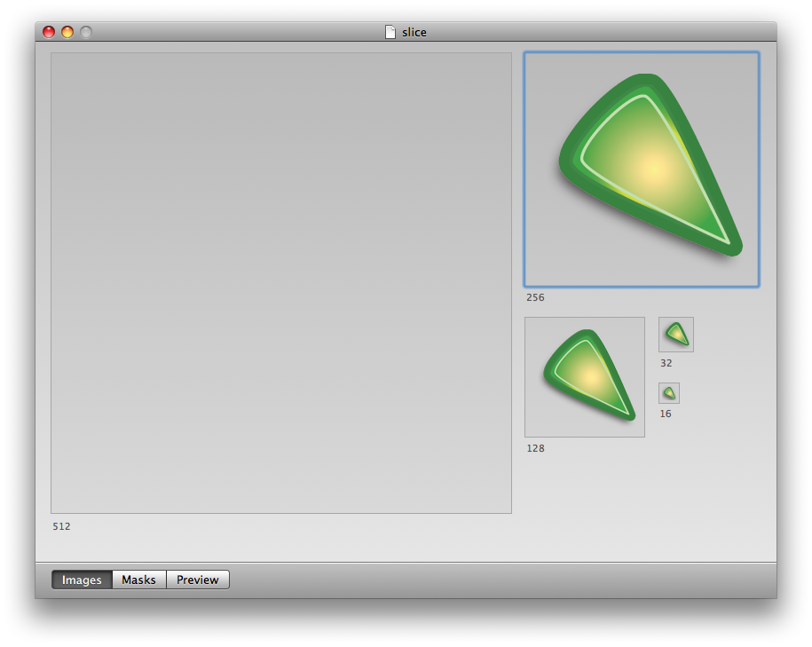Toggle the Masks view on
This screenshot has width=812, height=647.
[x=138, y=580]
